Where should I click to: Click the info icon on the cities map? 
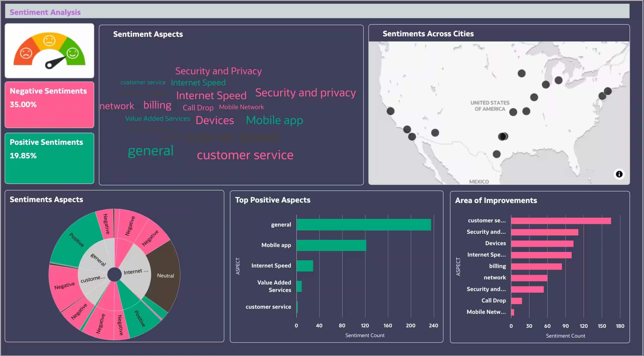coord(619,174)
